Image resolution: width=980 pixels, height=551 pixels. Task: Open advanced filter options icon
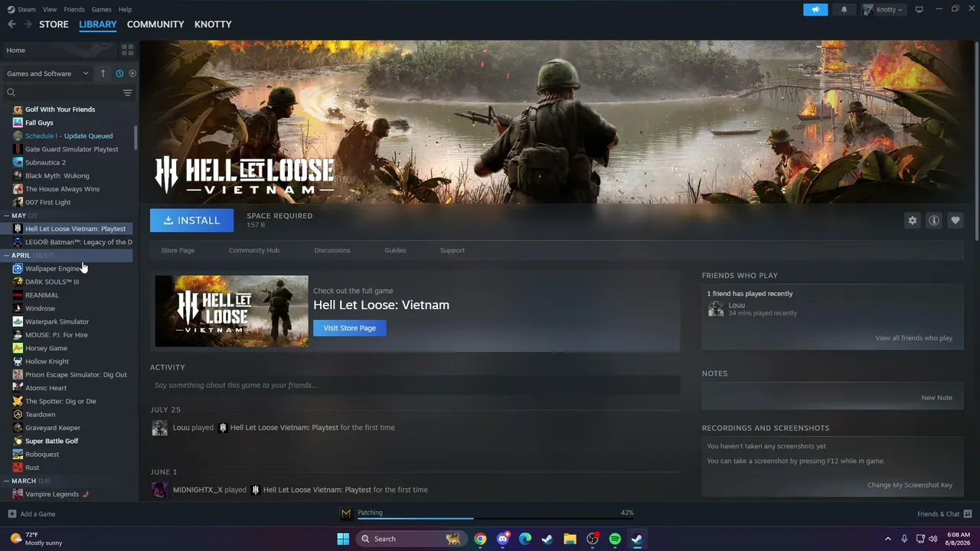(x=127, y=93)
